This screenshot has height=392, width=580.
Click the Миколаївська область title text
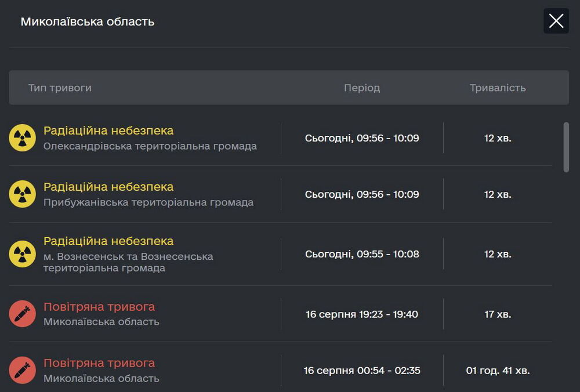87,21
